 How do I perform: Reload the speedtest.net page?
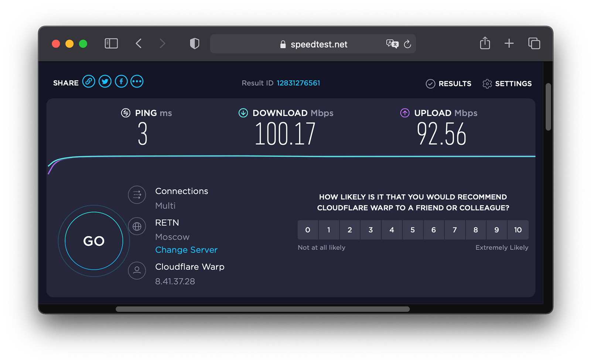coord(407,44)
